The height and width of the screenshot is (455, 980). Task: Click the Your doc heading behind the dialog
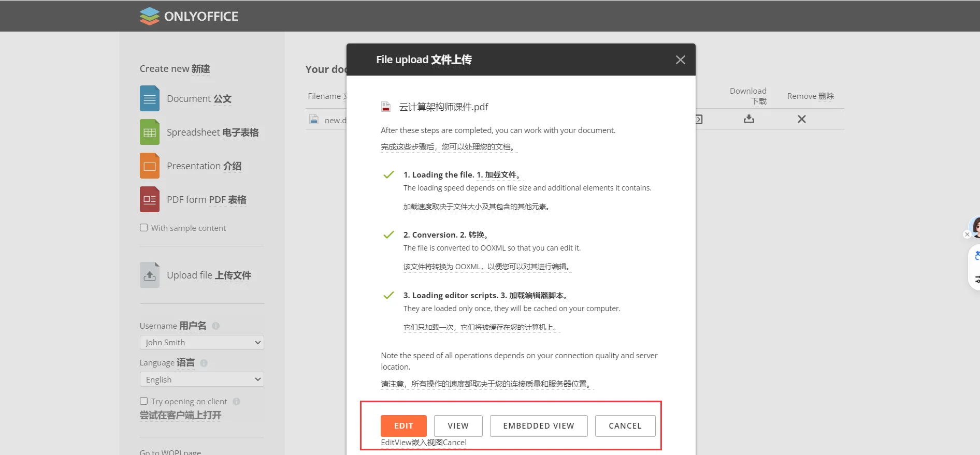point(326,69)
